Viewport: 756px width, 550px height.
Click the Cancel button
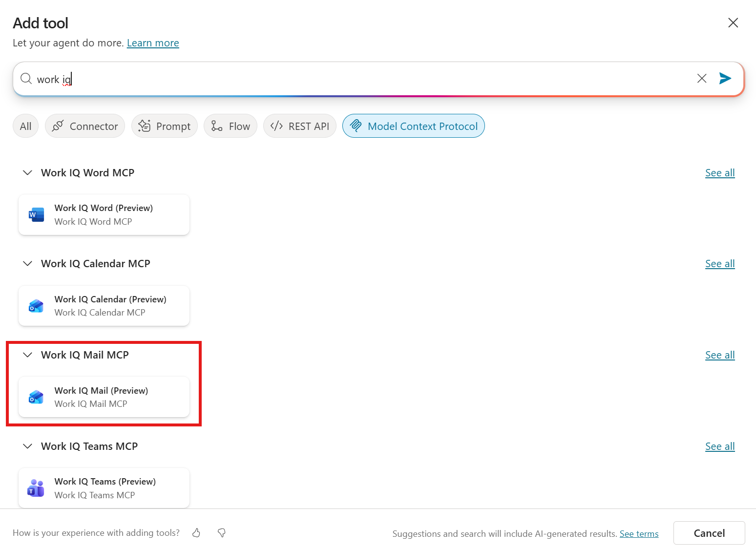pyautogui.click(x=709, y=533)
